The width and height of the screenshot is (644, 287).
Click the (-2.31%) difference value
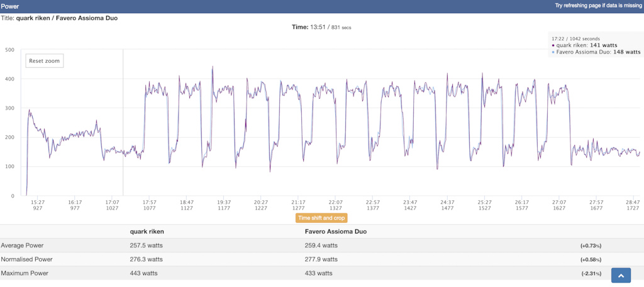point(591,273)
